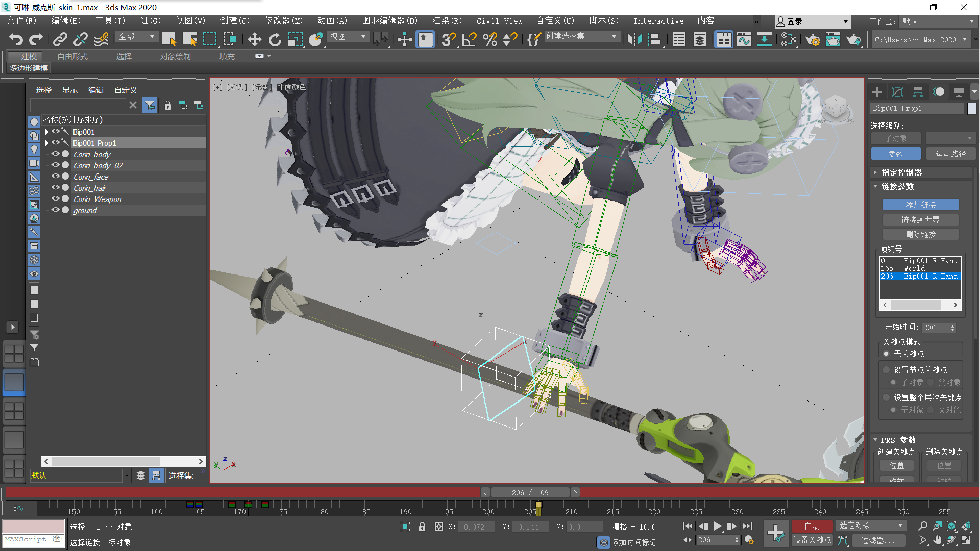Click the object color swatch beside name
Screen dimensions: 980x551
click(x=972, y=108)
